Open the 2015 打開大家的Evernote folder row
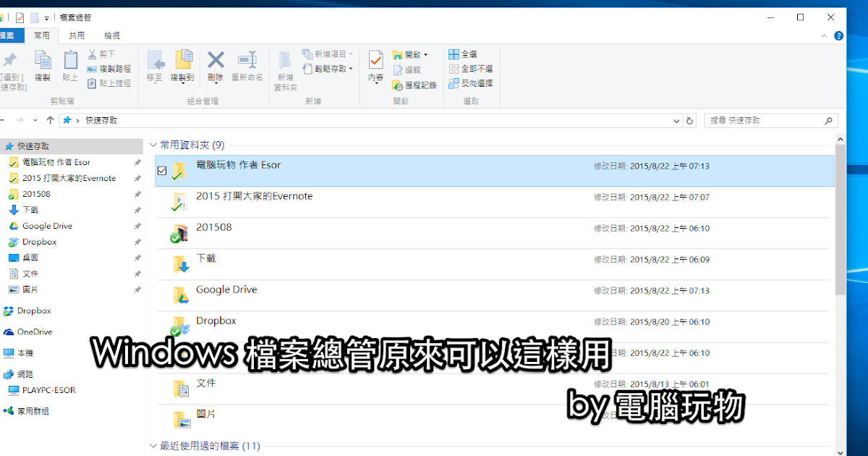 pos(492,202)
